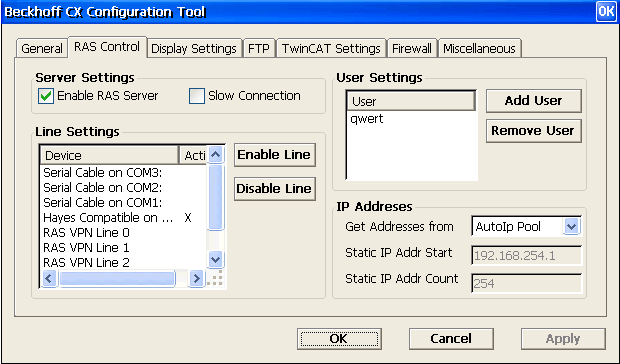Click the Static IP Addr Start field
This screenshot has height=364, width=620.
pos(527,256)
